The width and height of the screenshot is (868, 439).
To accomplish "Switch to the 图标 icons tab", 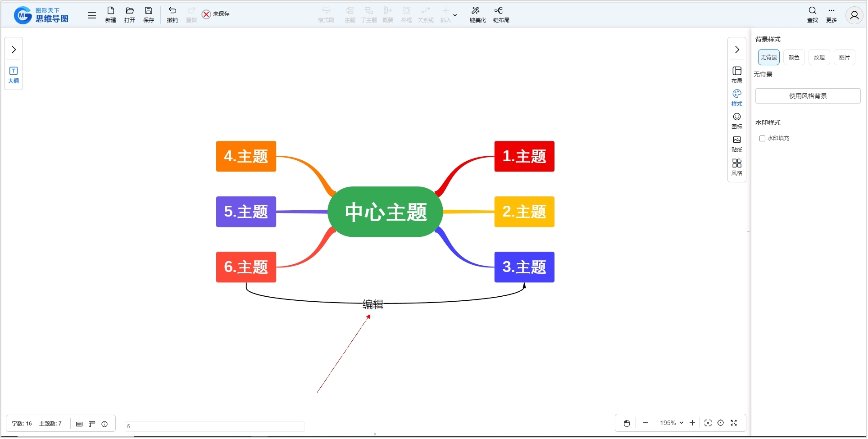I will click(737, 121).
